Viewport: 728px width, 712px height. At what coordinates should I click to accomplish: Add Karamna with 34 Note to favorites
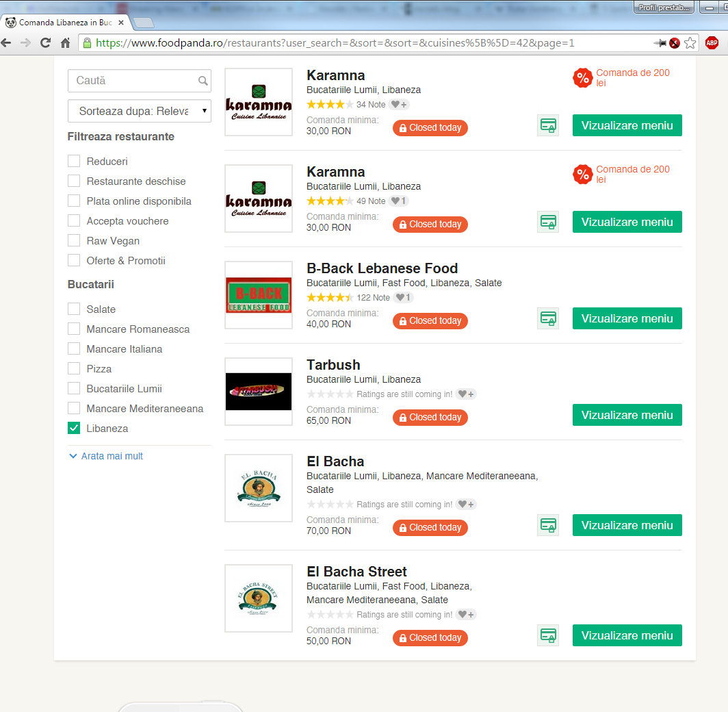click(x=399, y=105)
